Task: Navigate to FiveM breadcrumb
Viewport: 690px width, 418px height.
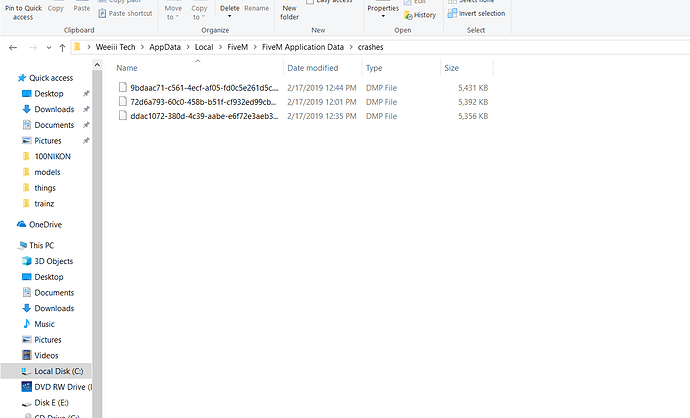Action: point(238,47)
